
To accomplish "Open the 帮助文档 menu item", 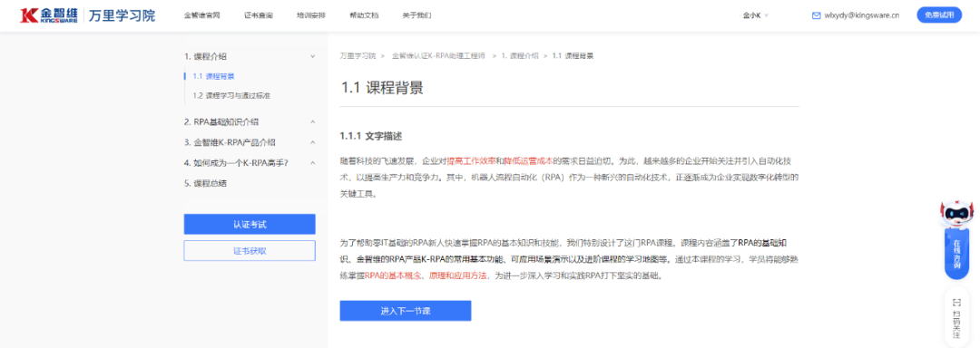I will (364, 15).
